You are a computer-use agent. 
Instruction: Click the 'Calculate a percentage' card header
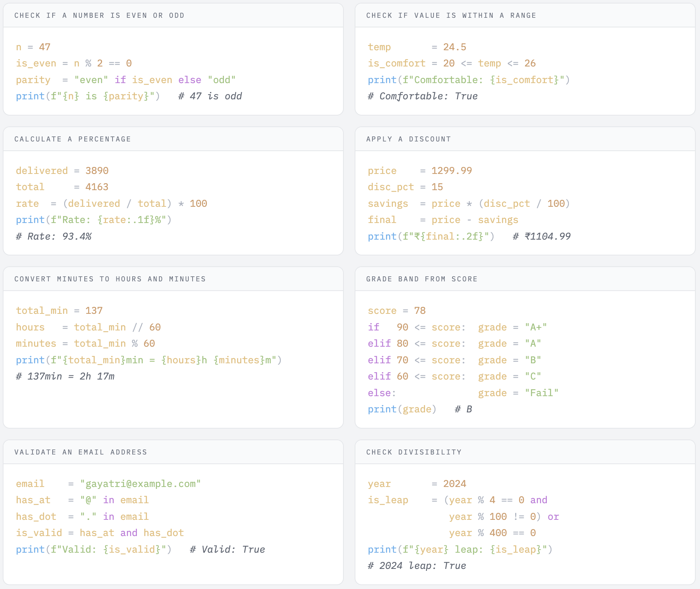click(73, 139)
